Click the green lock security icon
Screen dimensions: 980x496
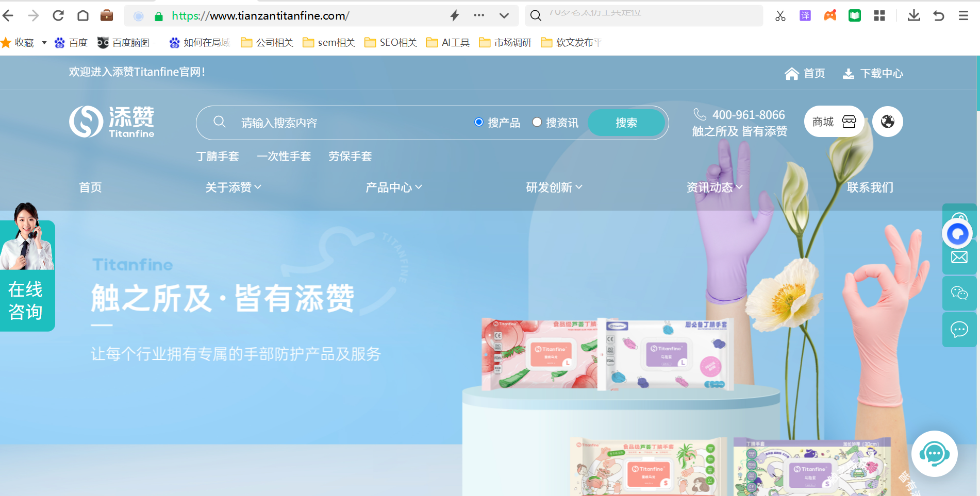tap(159, 16)
